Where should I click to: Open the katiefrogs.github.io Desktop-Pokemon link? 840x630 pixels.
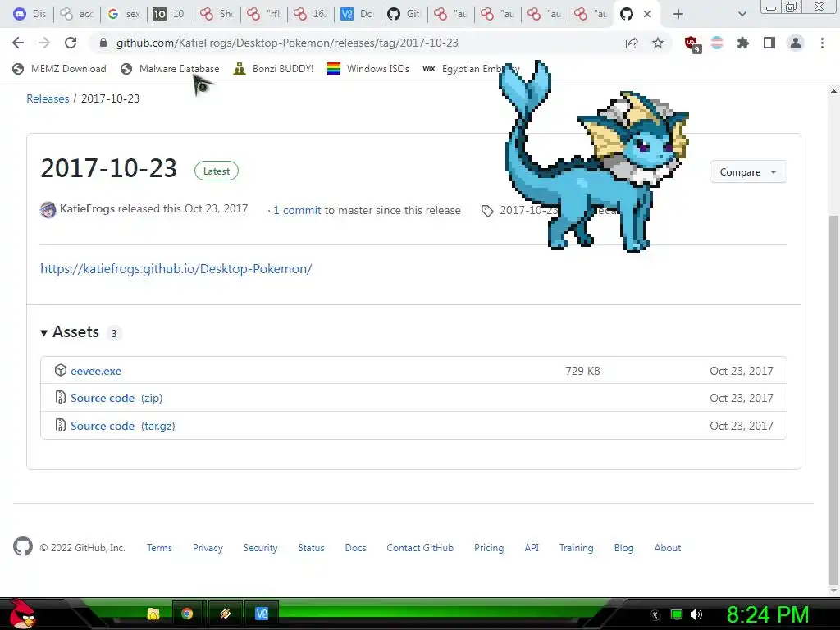click(x=176, y=268)
